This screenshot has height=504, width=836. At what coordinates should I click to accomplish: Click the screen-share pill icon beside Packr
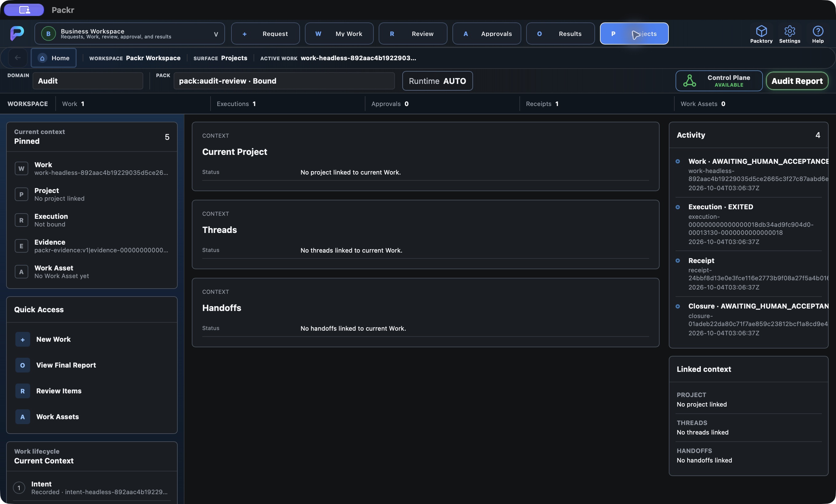(24, 10)
